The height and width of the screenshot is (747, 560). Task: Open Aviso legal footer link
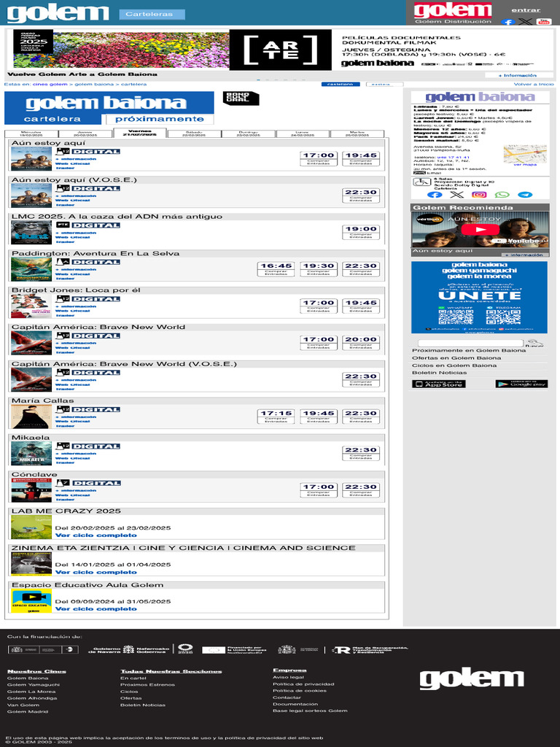[289, 677]
